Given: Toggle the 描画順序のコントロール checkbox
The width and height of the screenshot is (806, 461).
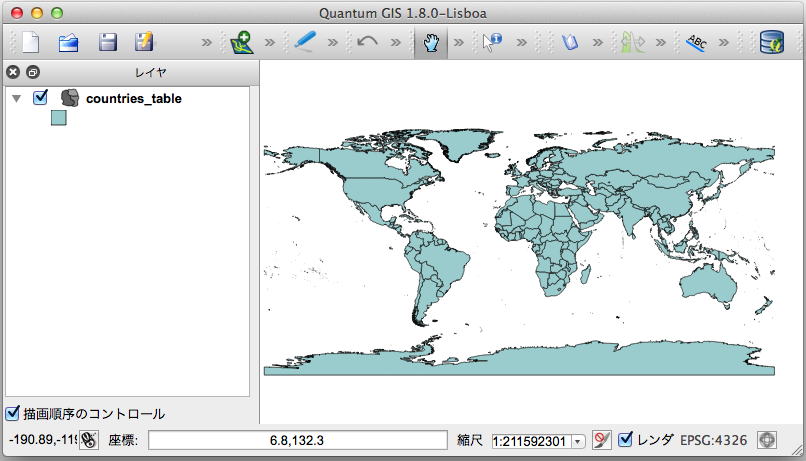Looking at the screenshot, I should tap(13, 413).
